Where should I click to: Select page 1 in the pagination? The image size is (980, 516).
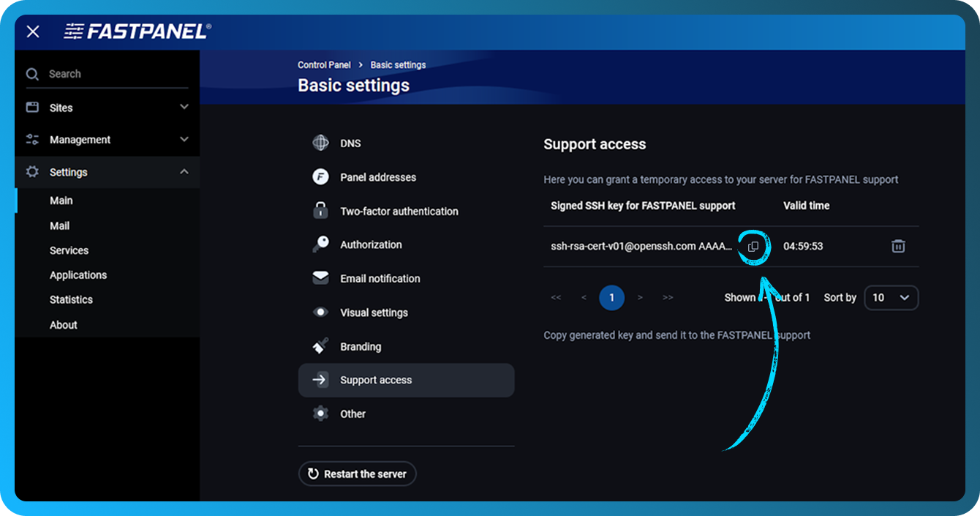pos(611,297)
